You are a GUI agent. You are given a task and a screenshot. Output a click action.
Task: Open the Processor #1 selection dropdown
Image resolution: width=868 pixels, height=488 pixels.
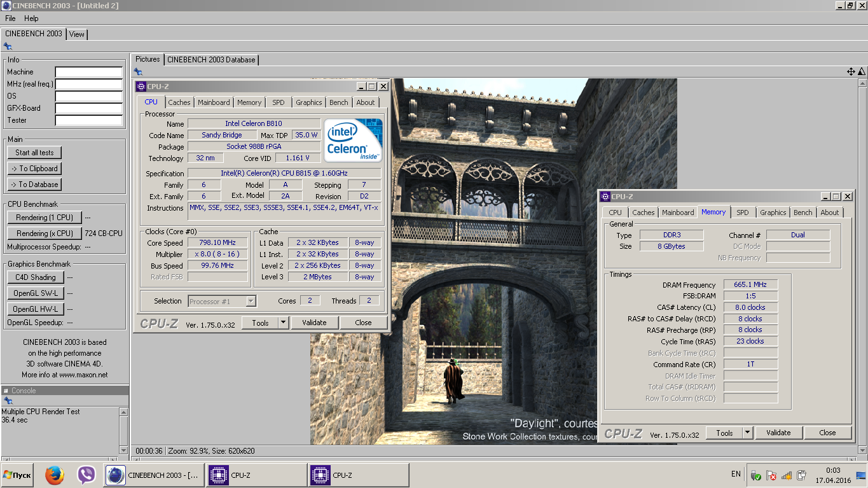(222, 302)
